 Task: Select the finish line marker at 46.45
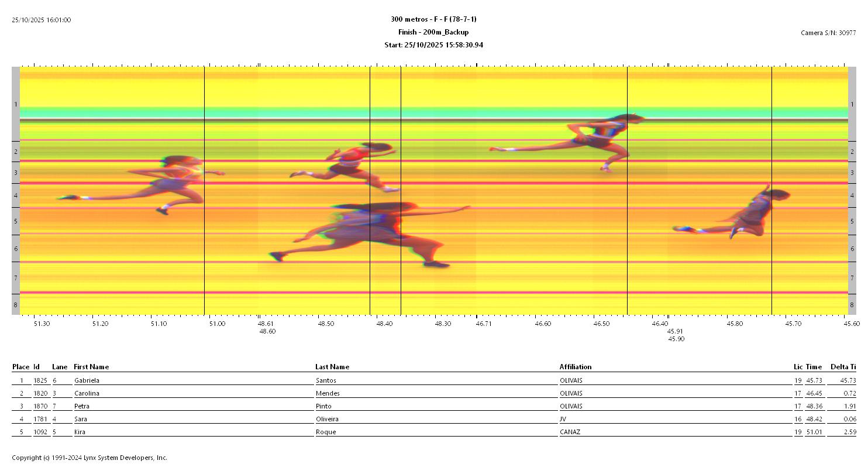[x=627, y=190]
